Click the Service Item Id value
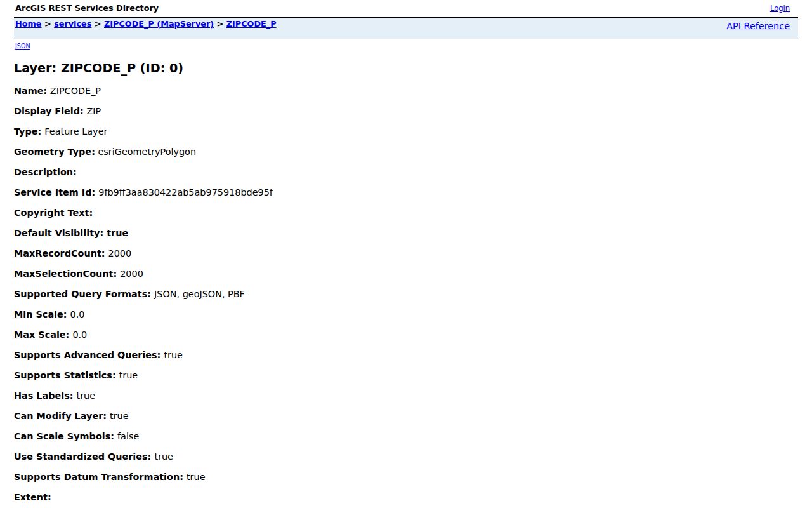The width and height of the screenshot is (812, 508). [x=186, y=192]
